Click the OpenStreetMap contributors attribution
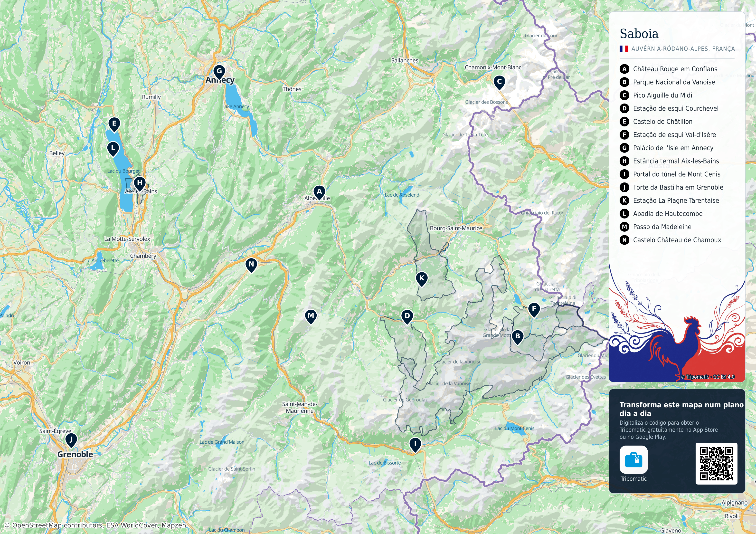756x534 pixels. (95, 525)
